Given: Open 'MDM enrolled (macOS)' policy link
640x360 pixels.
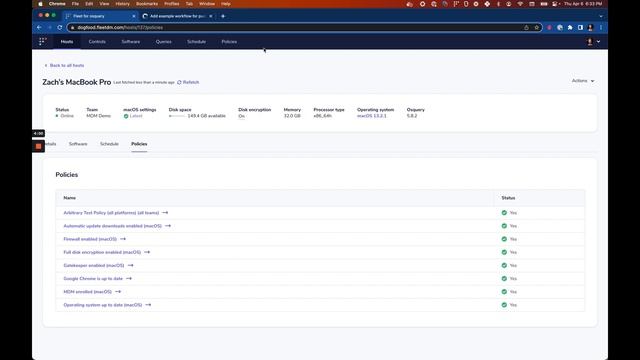Looking at the screenshot, I should tap(88, 292).
